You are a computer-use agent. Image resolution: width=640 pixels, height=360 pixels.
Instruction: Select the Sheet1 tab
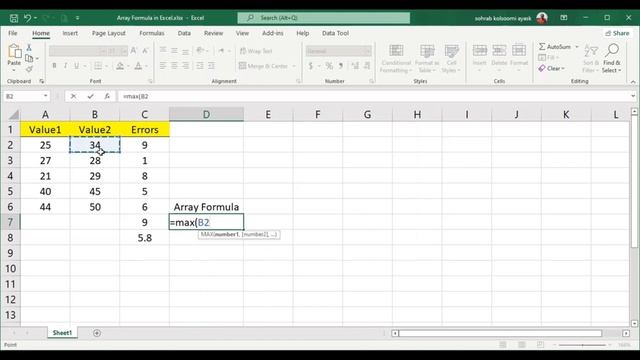pos(62,333)
